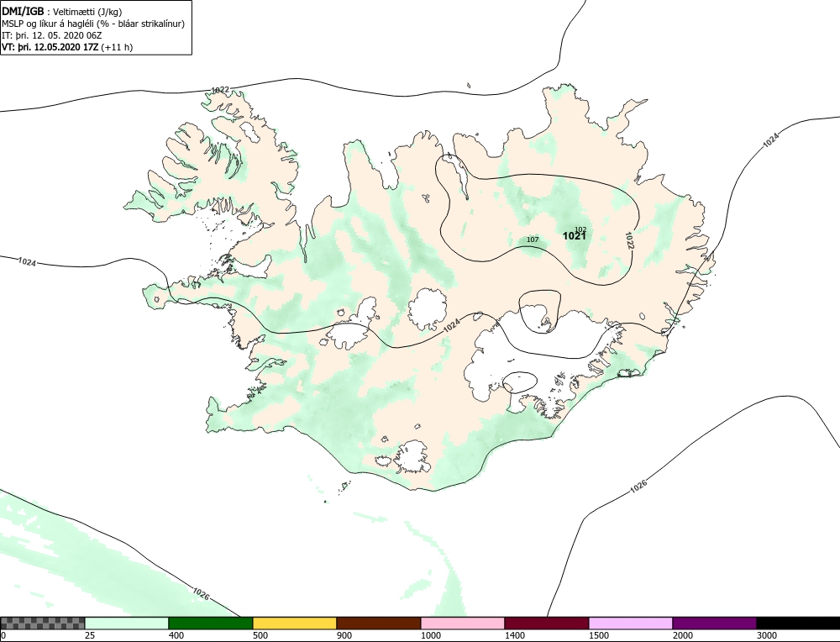Click the 1022 isobar label in the northwest

point(220,90)
